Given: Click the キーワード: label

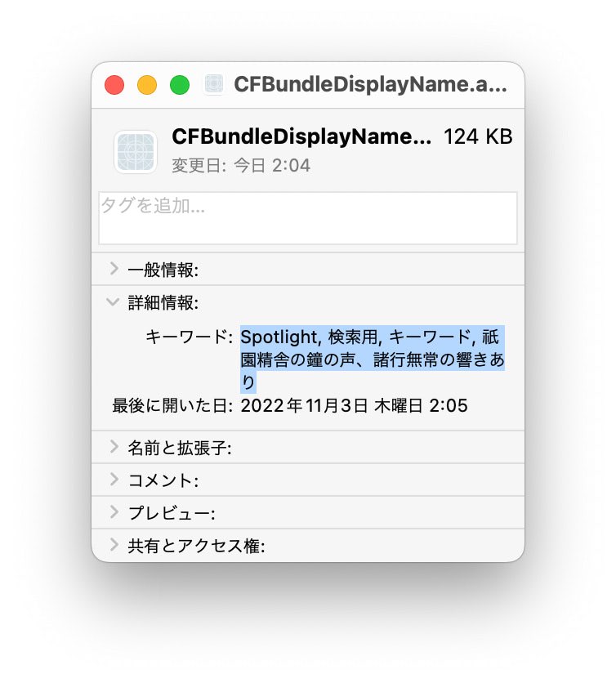Looking at the screenshot, I should tap(189, 337).
